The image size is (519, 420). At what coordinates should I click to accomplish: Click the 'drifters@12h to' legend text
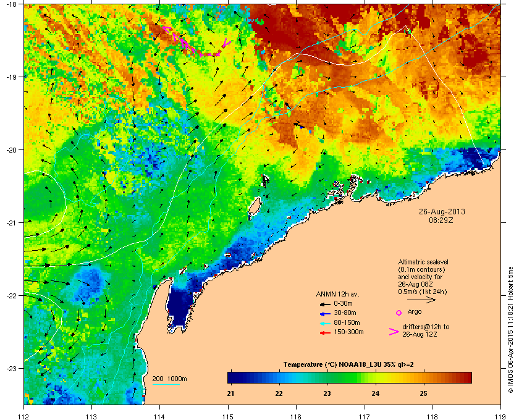(x=426, y=327)
